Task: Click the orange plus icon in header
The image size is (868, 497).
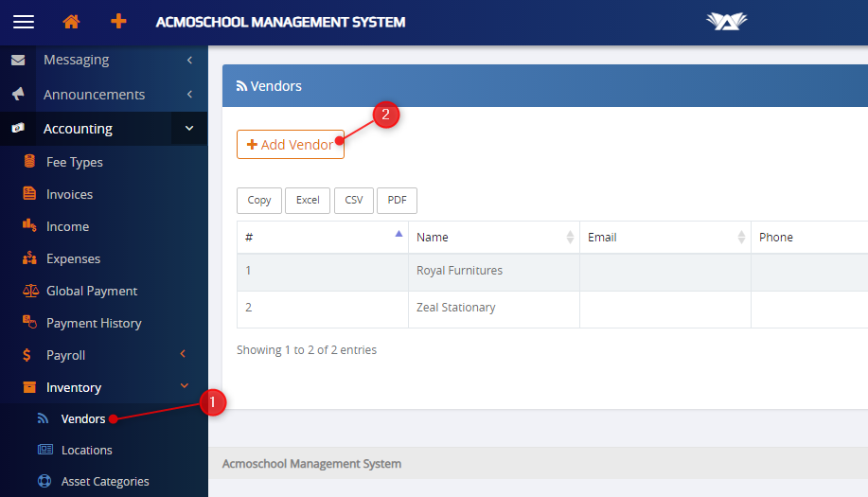Action: (x=118, y=22)
